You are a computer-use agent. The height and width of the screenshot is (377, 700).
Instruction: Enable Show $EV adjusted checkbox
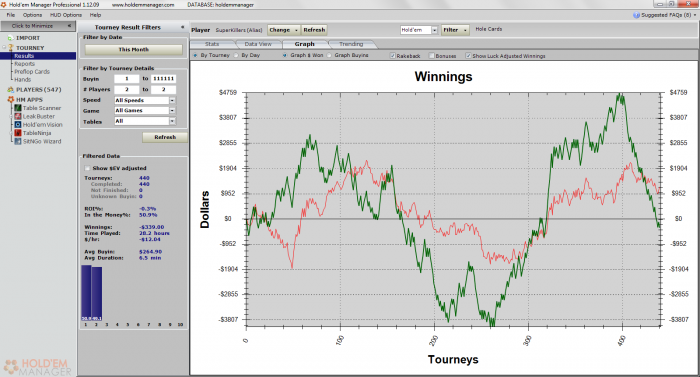coord(88,168)
